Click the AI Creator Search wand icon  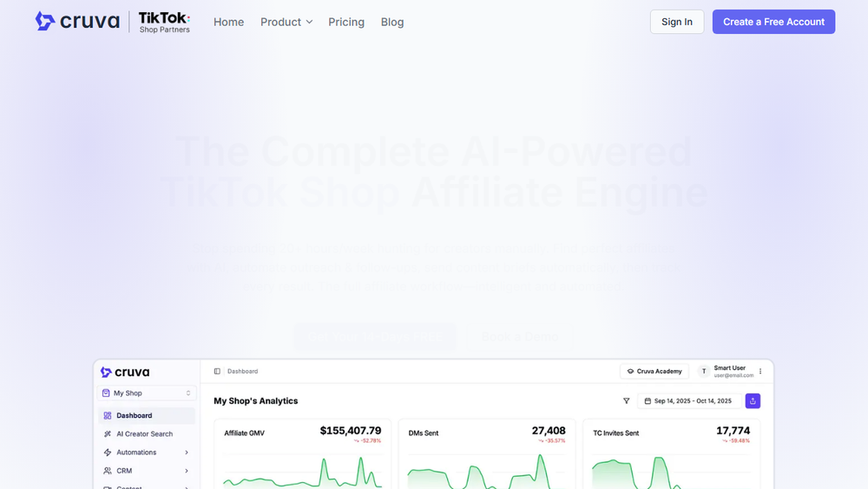108,433
